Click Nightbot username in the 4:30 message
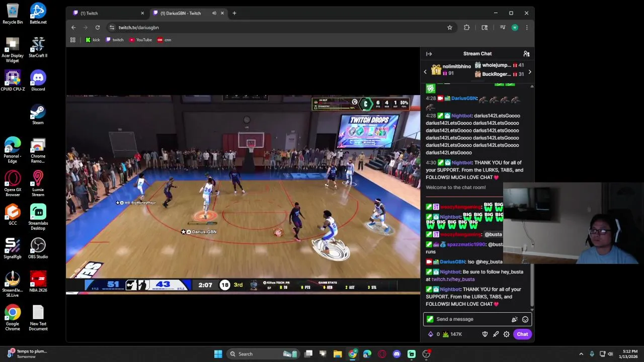The width and height of the screenshot is (644, 362). click(x=461, y=163)
